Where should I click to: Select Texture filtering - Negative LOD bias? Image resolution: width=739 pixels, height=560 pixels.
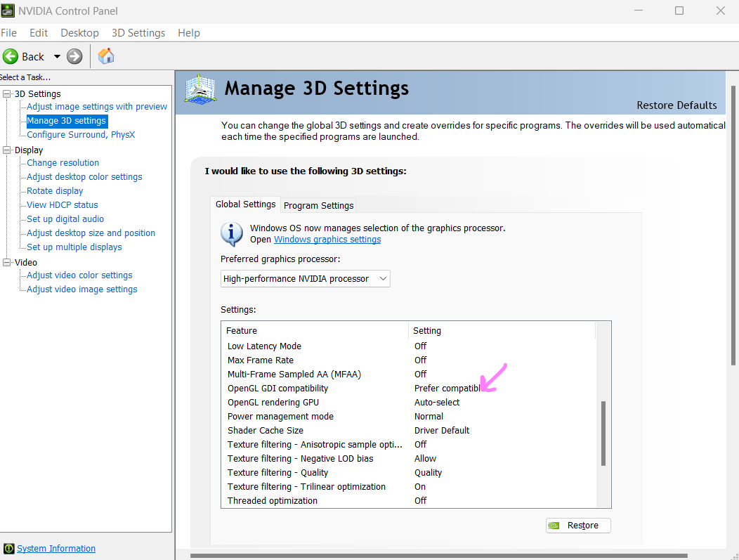click(300, 459)
